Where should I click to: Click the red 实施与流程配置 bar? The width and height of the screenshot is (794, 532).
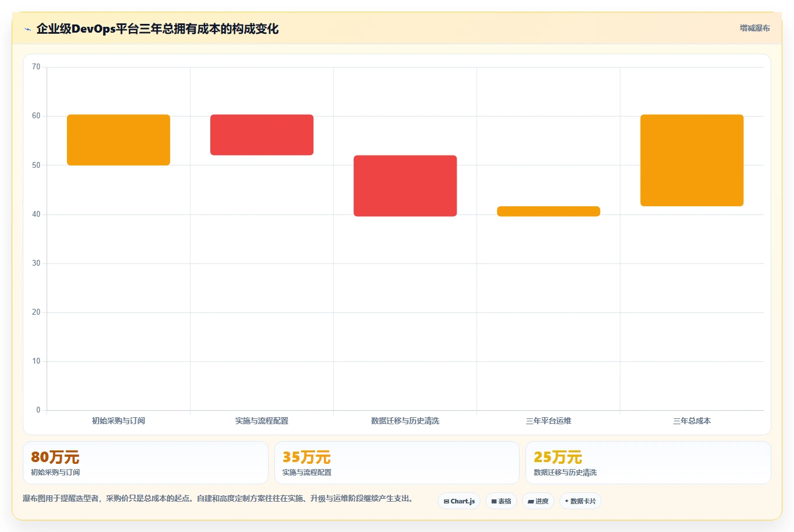[x=262, y=135]
